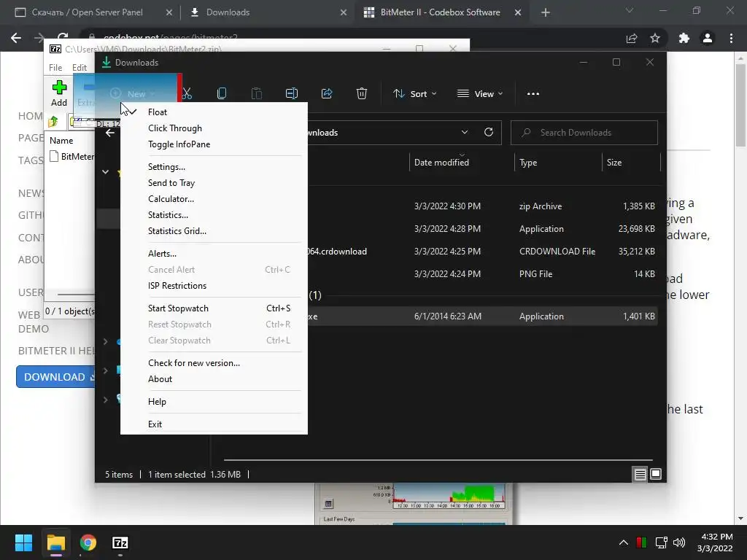
Task: Open Settings... from the BitMeter menu
Action: coord(214,167)
